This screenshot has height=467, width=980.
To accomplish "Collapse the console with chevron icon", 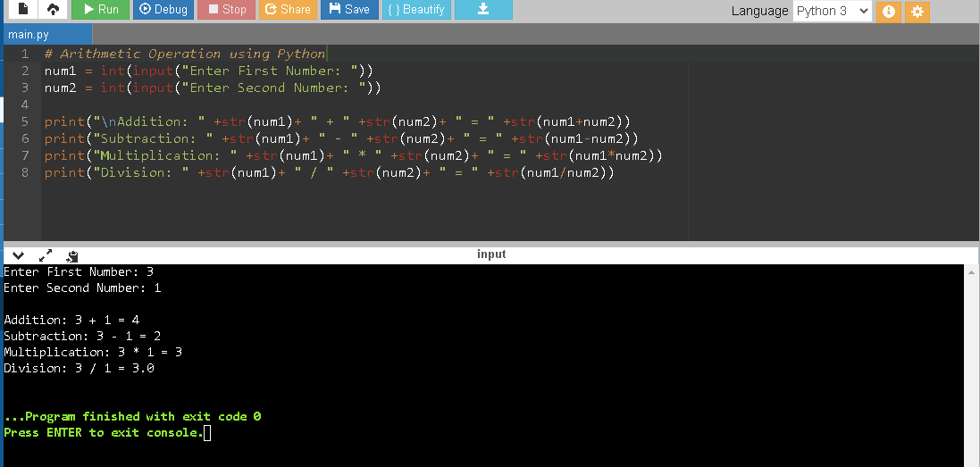I will pyautogui.click(x=18, y=255).
